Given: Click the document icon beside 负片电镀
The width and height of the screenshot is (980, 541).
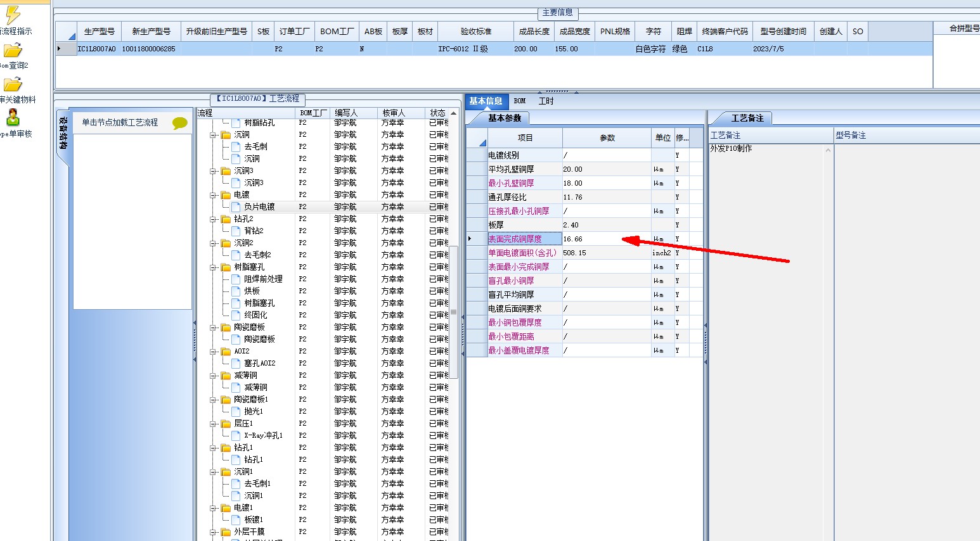Looking at the screenshot, I should pos(236,207).
